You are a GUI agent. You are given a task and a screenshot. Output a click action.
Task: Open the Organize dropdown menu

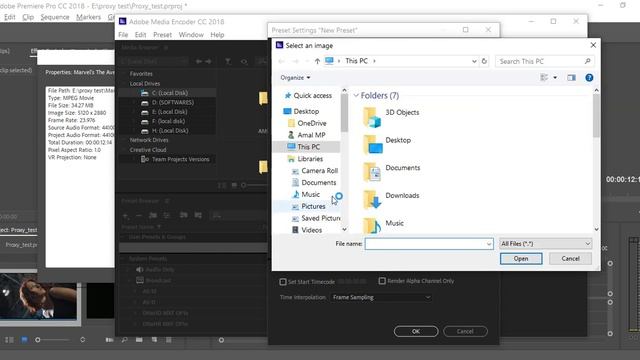click(x=295, y=78)
